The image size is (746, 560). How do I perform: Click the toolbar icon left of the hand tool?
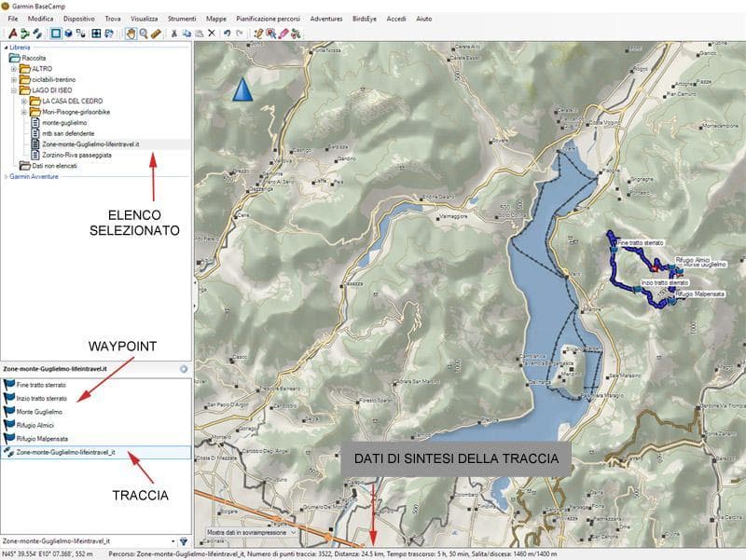pyautogui.click(x=109, y=34)
